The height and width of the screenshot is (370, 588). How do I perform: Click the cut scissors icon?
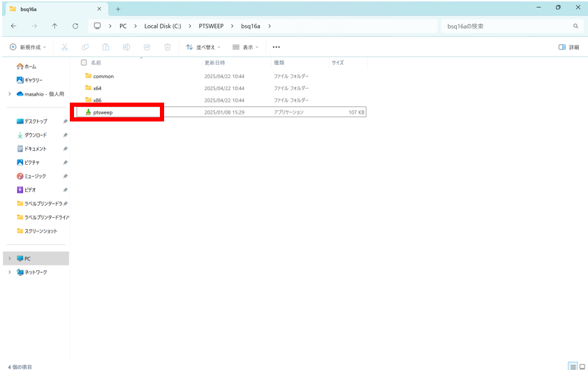tap(64, 47)
